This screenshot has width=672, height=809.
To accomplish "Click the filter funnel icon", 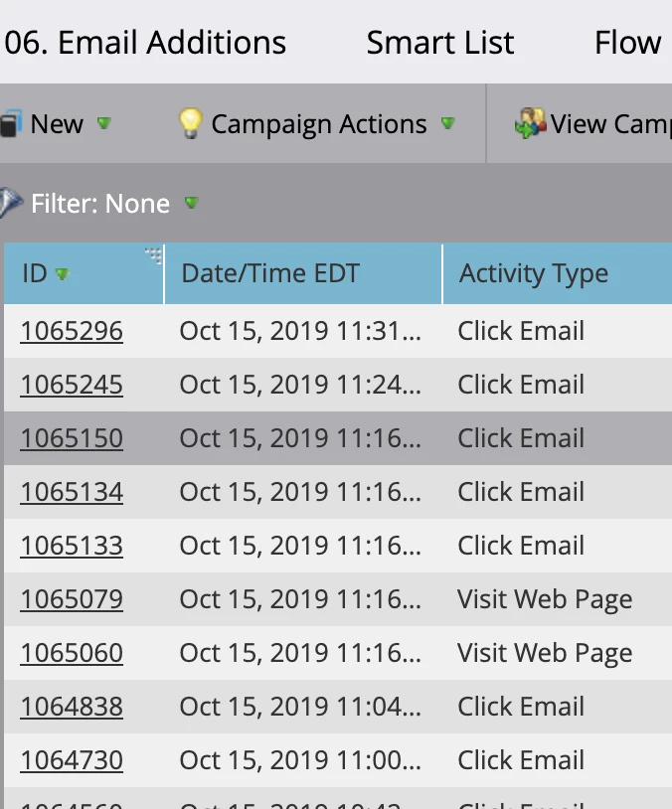I will pos(10,203).
